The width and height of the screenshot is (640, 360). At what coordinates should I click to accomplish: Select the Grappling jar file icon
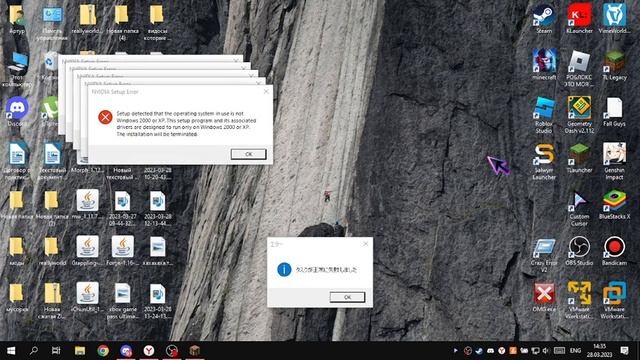click(87, 251)
